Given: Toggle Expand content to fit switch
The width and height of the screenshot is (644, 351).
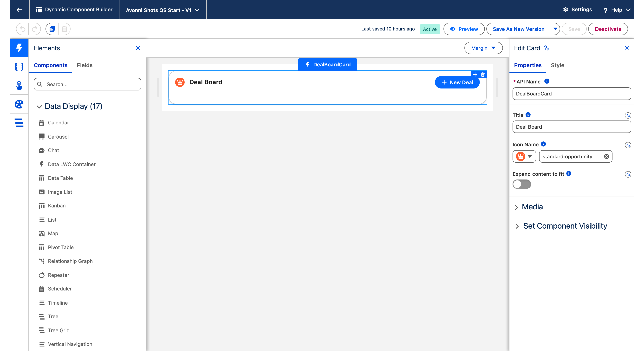Looking at the screenshot, I should [x=522, y=184].
